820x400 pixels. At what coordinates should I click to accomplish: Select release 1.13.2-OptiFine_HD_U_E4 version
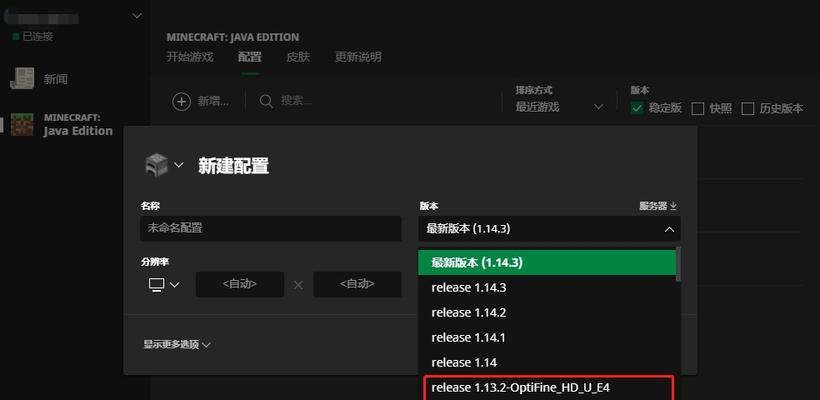coord(549,388)
